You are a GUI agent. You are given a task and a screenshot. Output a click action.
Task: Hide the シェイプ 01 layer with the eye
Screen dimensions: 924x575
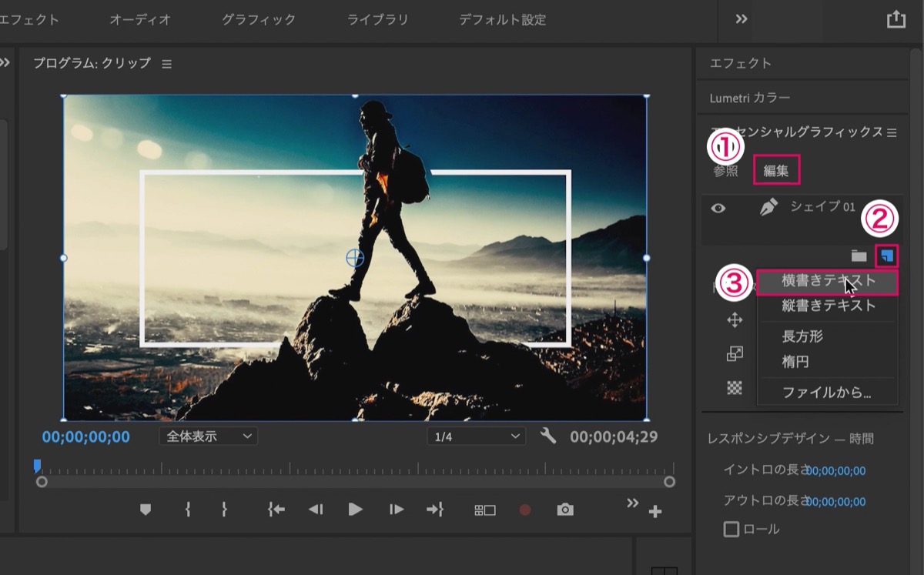coord(718,208)
